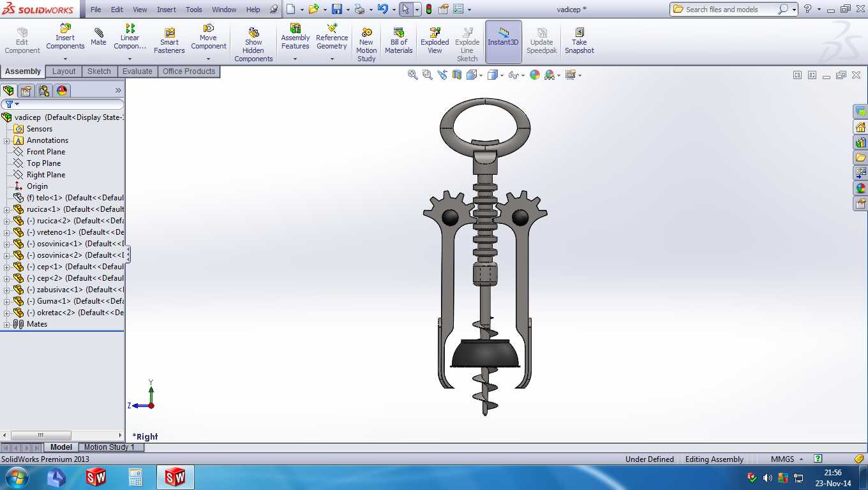This screenshot has width=868, height=490.
Task: Select Zoom to Area tool
Action: click(428, 75)
